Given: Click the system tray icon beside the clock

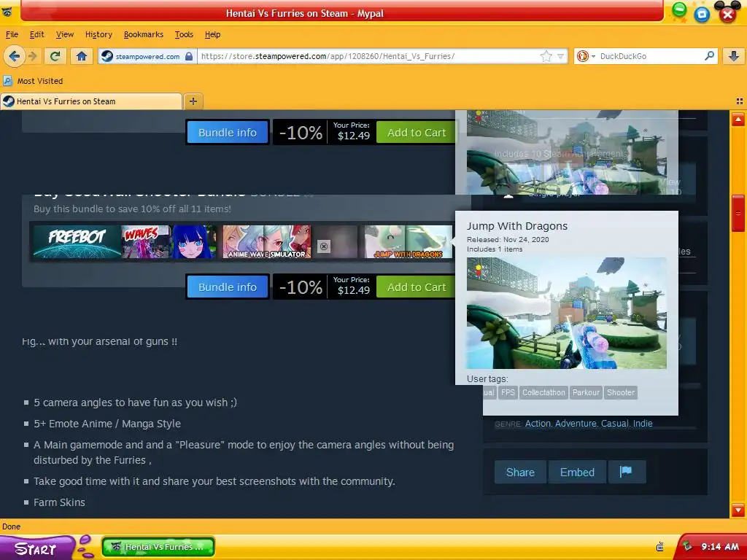Looking at the screenshot, I should pyautogui.click(x=687, y=546).
